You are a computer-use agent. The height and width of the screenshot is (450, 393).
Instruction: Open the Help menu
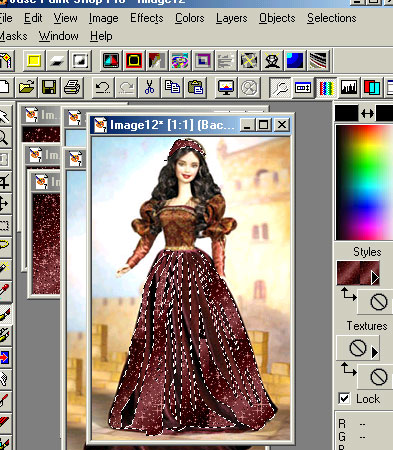click(x=101, y=36)
